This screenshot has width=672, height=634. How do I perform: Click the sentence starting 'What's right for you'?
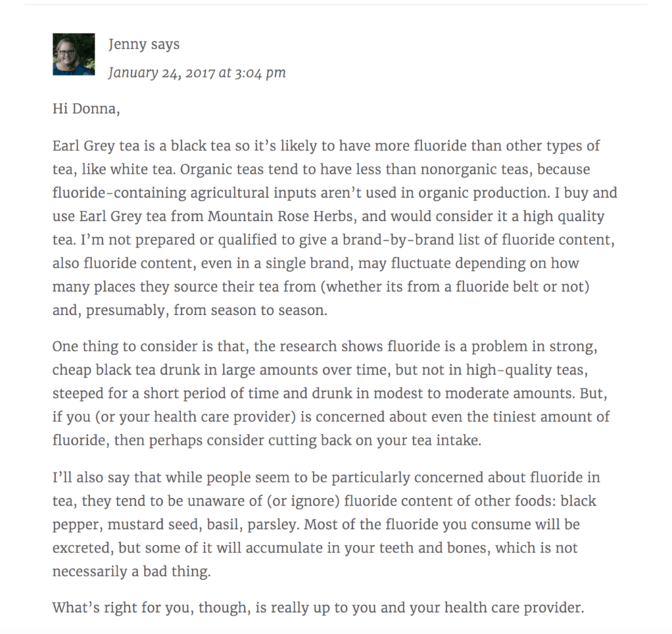[x=318, y=607]
